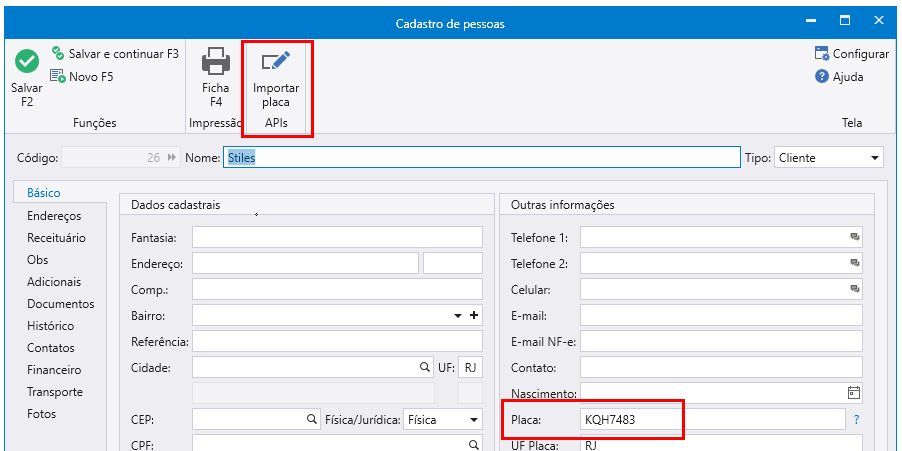
Task: Click the question mark beside Placa
Action: (x=857, y=420)
